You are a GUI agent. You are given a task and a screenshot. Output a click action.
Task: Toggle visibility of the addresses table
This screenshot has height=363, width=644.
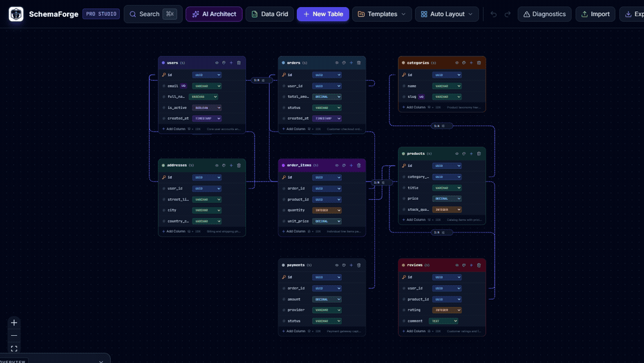point(217,165)
